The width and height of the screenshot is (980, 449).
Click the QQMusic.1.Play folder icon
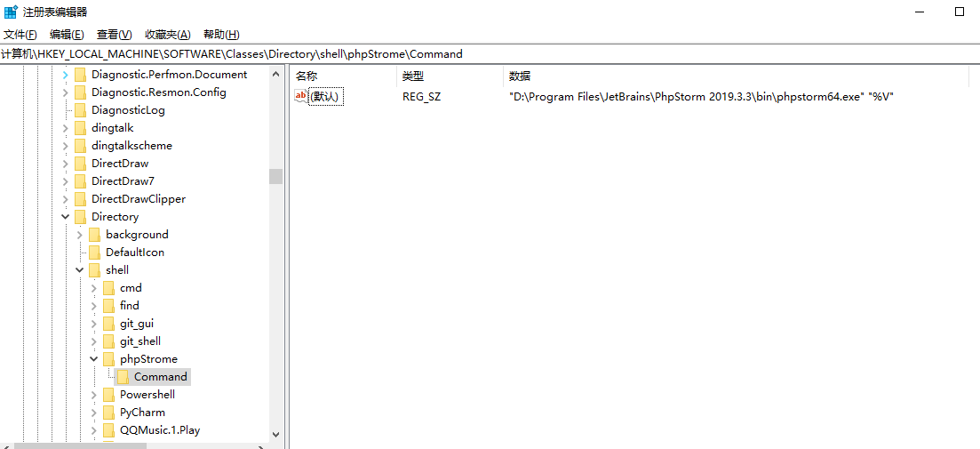point(108,430)
